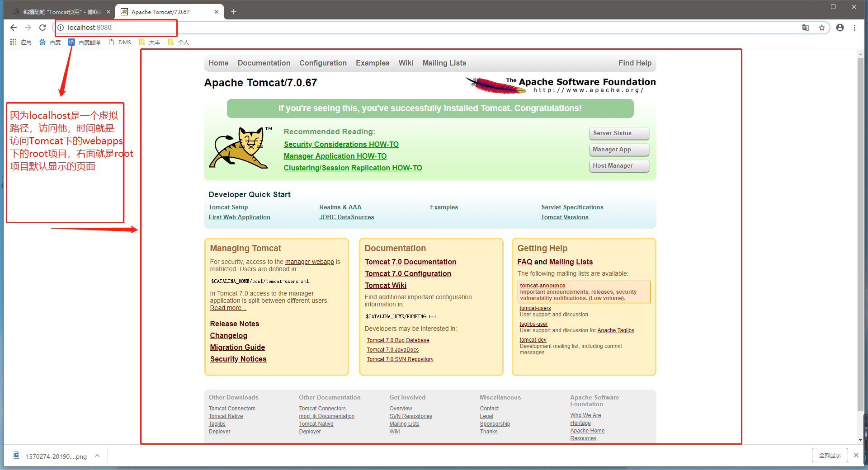Bookmark this page with the star icon
Image resolution: width=868 pixels, height=470 pixels.
[x=822, y=28]
